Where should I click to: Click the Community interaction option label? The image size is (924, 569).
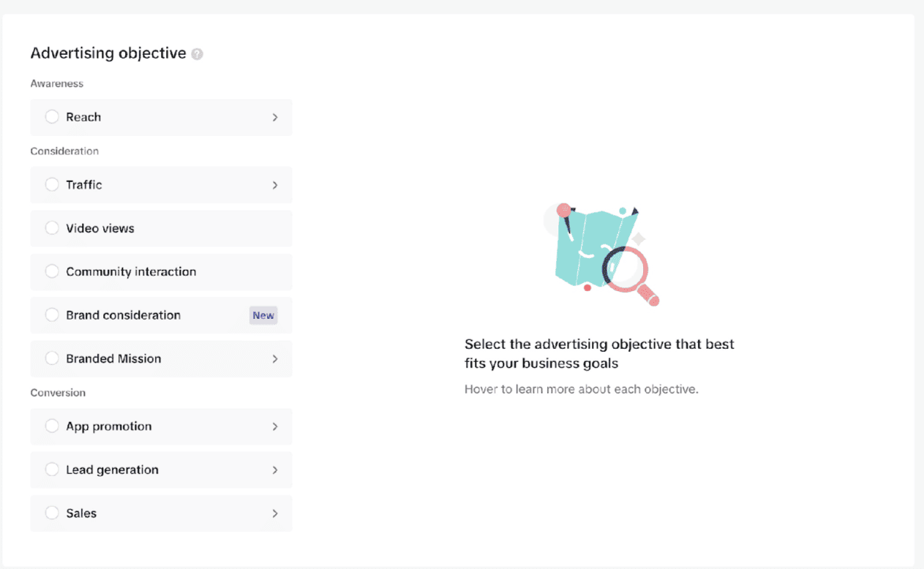coord(131,271)
